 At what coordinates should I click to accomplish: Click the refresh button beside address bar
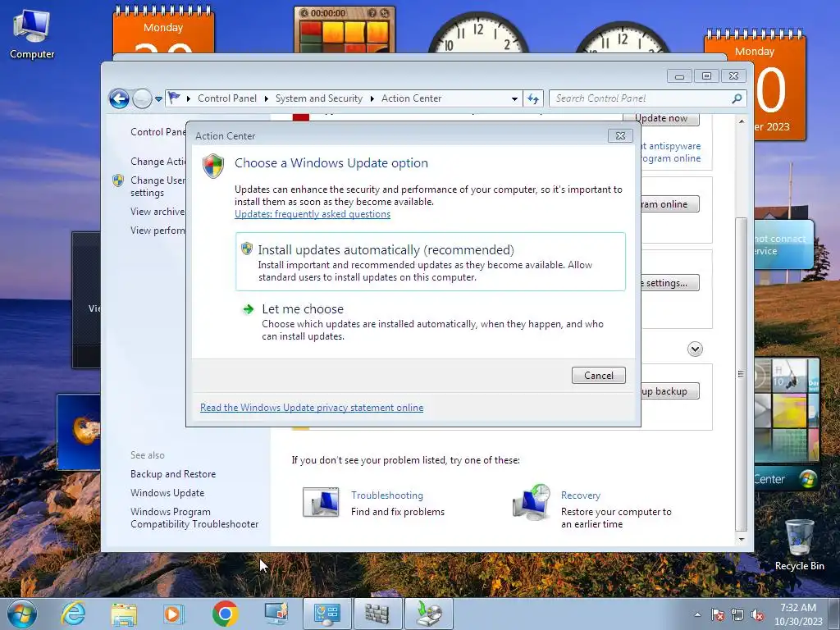(x=533, y=98)
